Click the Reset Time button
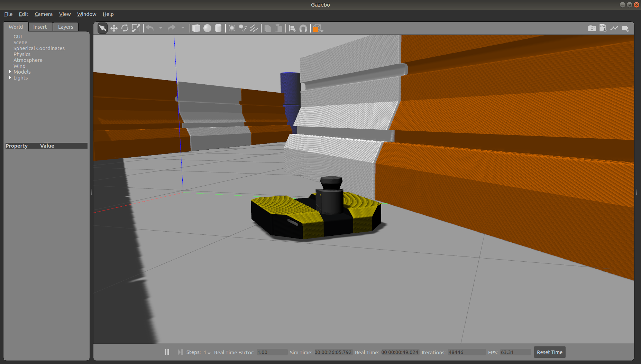Screen dimensions: 641x364 [549, 352]
